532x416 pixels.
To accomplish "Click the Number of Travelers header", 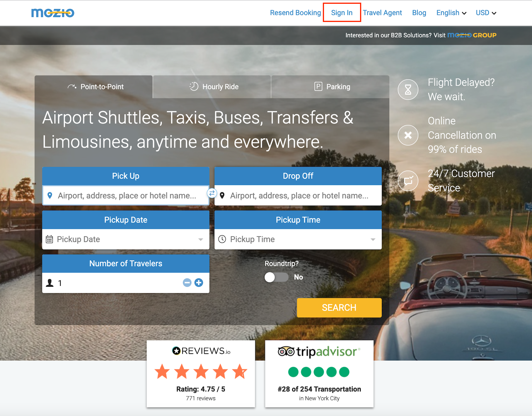I will pos(126,263).
